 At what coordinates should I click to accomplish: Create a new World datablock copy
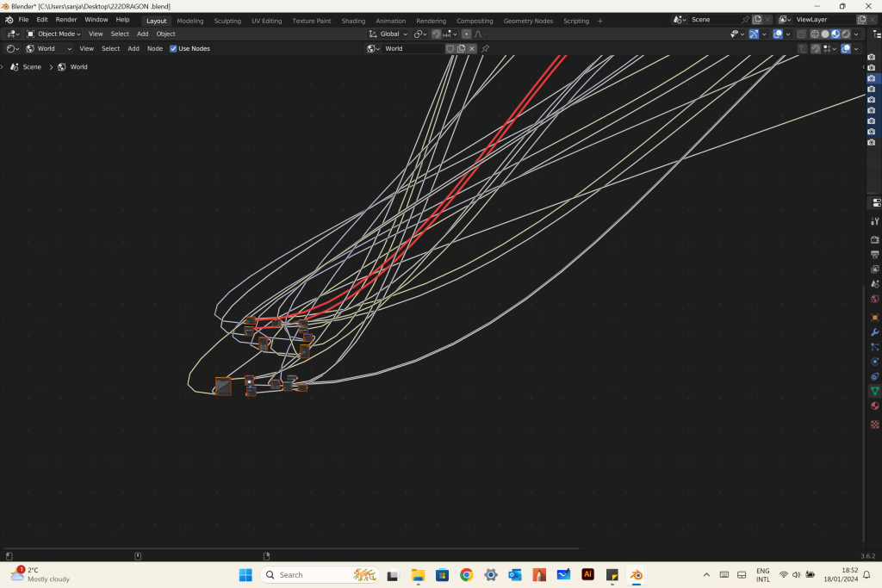[462, 48]
